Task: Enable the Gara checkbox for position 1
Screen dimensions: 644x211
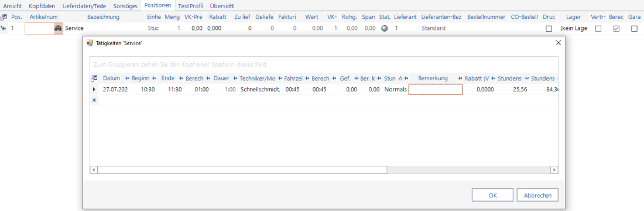Action: point(634,29)
